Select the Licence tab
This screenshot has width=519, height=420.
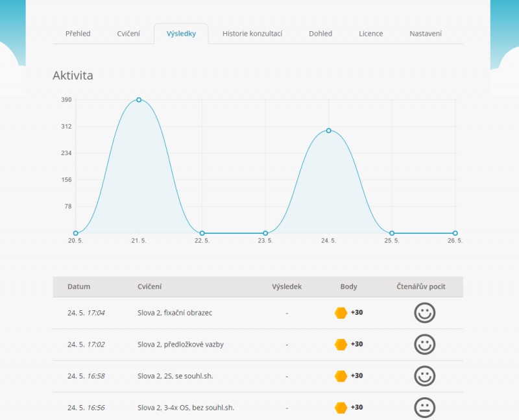371,34
